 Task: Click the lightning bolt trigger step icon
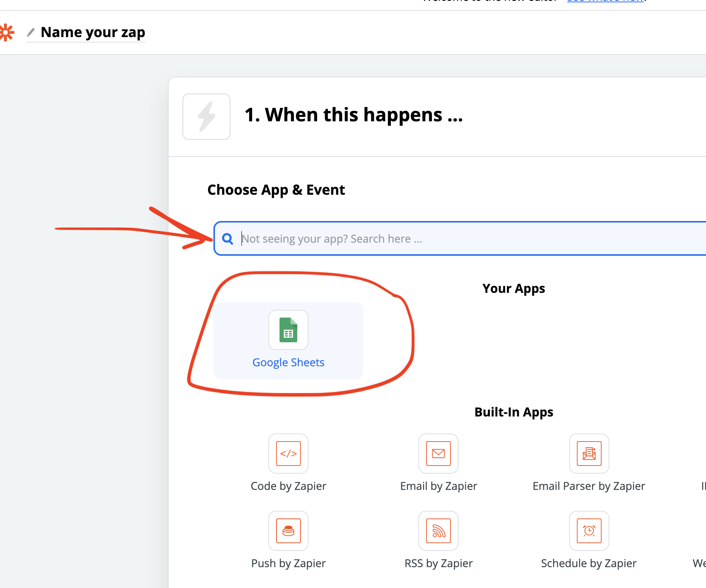[x=206, y=117]
